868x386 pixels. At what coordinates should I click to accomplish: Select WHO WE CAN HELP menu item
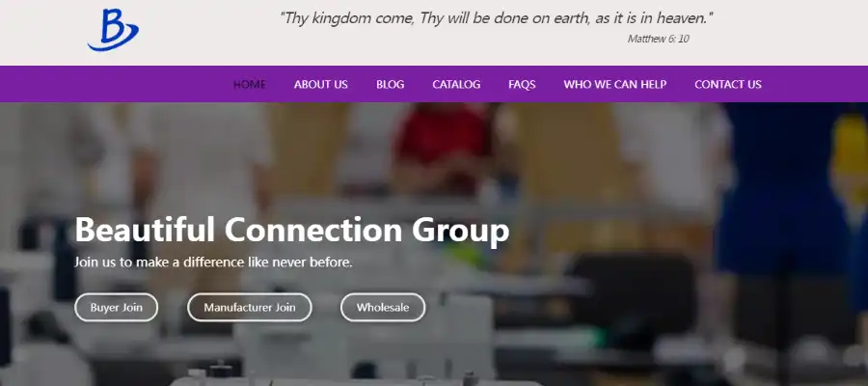[x=615, y=84]
